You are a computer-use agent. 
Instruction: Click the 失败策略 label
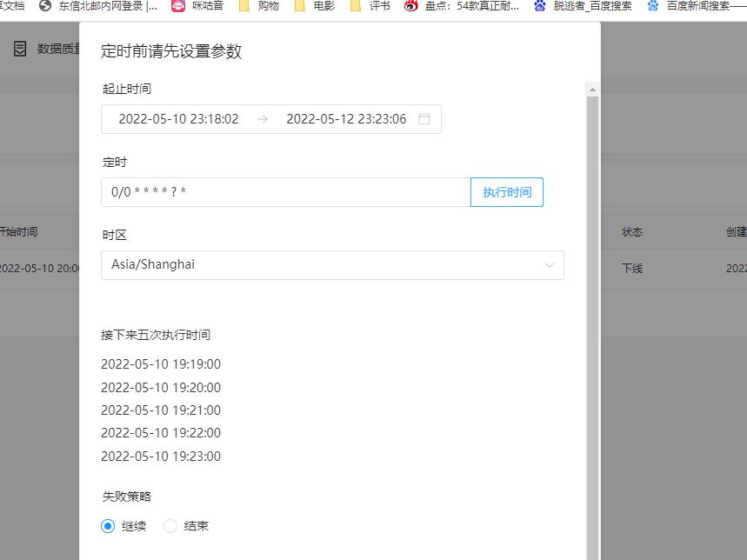click(x=127, y=497)
